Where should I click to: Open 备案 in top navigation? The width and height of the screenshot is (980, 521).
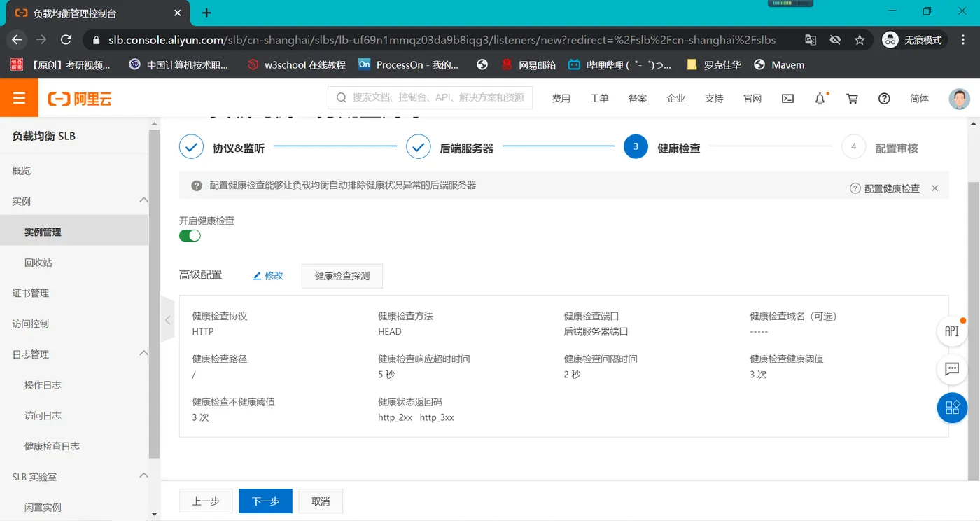pyautogui.click(x=638, y=99)
